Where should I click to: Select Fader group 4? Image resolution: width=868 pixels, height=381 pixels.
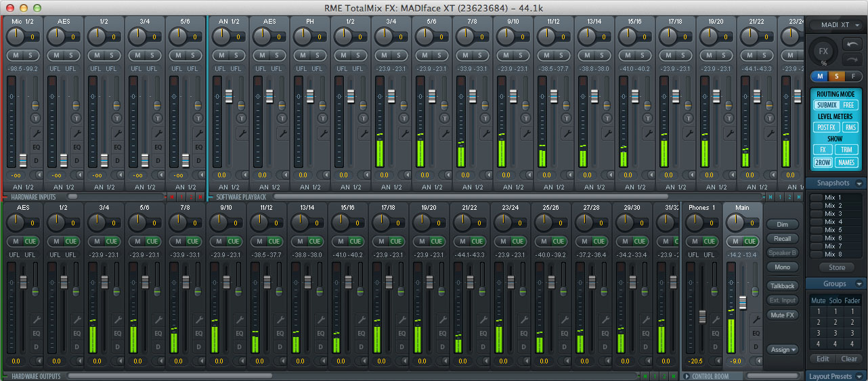click(852, 344)
